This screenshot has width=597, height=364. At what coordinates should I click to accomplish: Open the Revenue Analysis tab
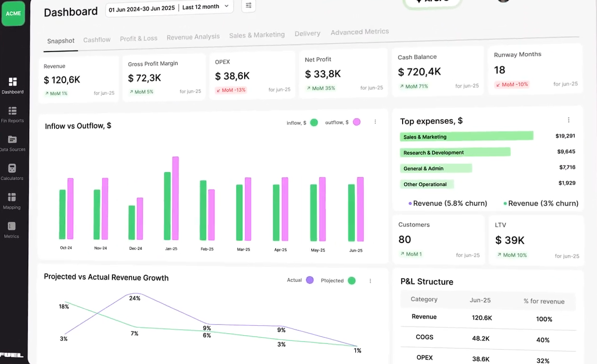[x=193, y=37]
